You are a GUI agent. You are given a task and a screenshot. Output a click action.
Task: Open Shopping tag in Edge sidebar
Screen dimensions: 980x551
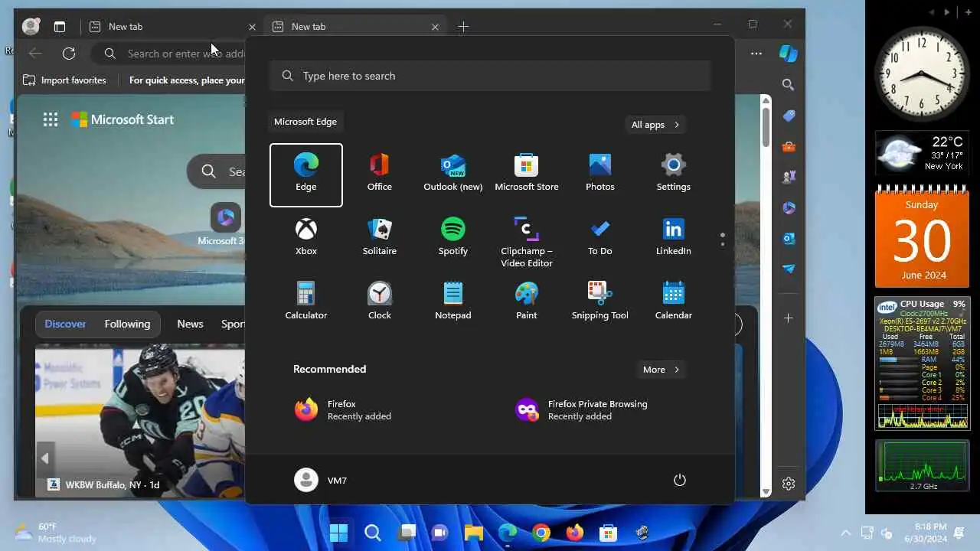point(788,116)
